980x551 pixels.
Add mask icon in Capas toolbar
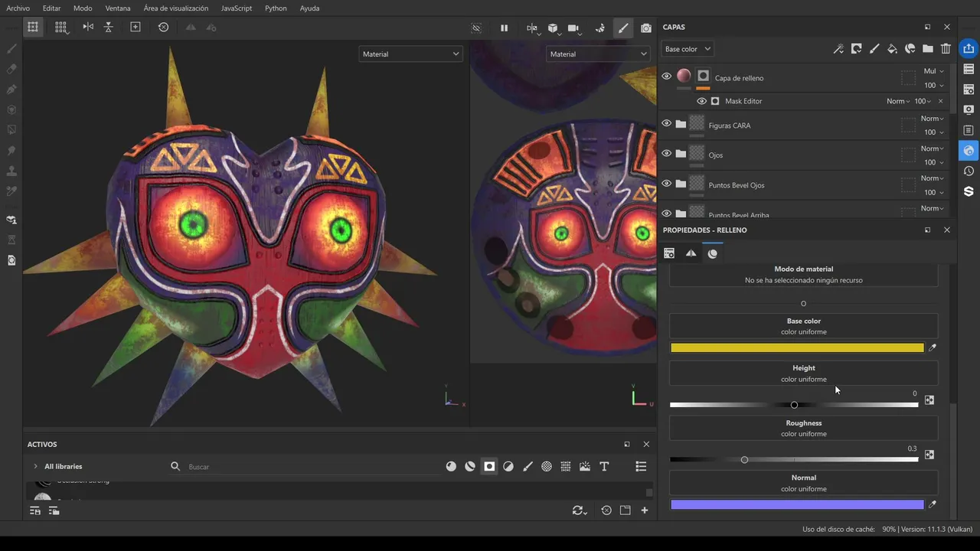point(856,49)
